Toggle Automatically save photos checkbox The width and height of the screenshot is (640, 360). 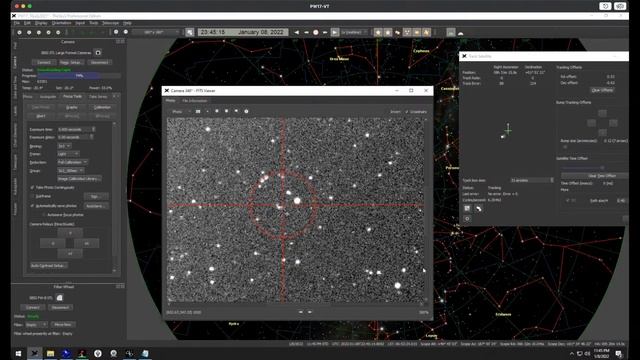32,206
